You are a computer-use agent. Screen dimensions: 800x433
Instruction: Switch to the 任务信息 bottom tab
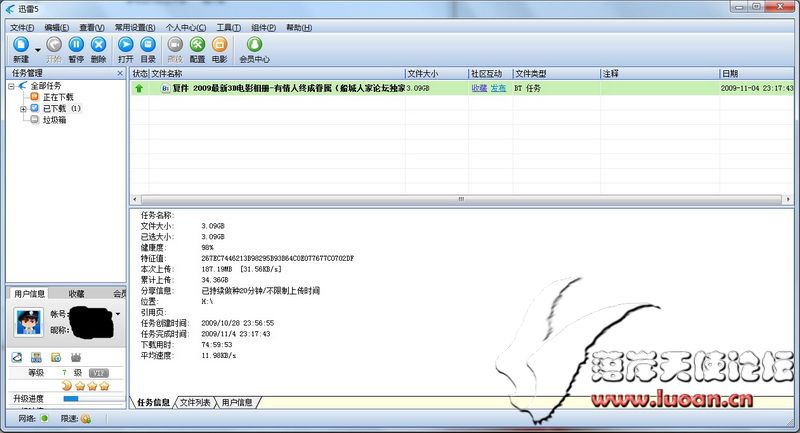[153, 402]
